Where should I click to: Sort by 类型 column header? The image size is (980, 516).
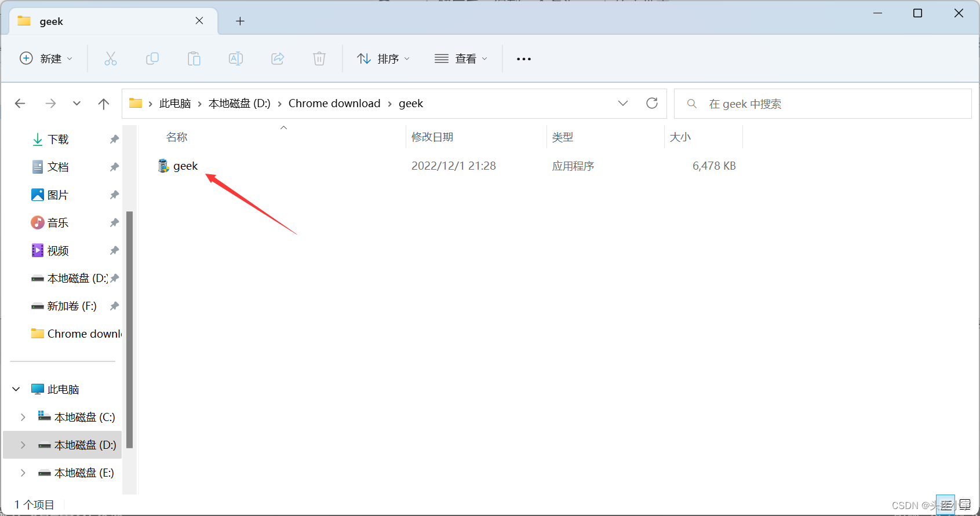562,137
